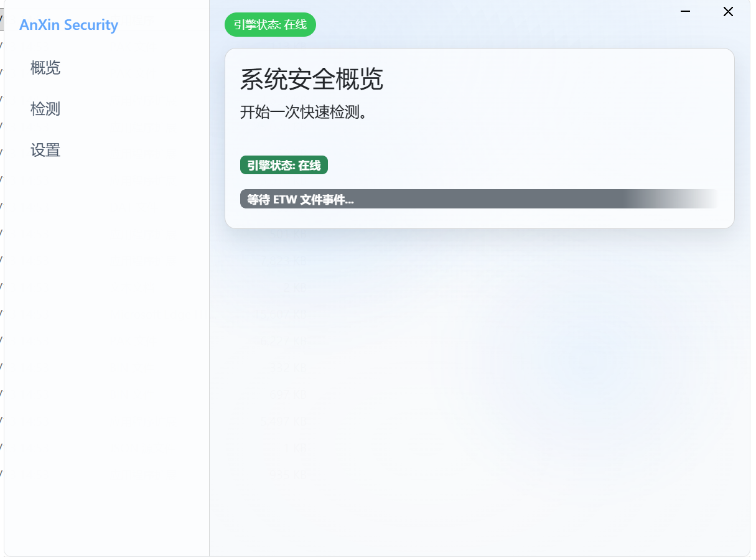Click the AnXin Security app title
The image size is (756, 560).
(x=68, y=25)
